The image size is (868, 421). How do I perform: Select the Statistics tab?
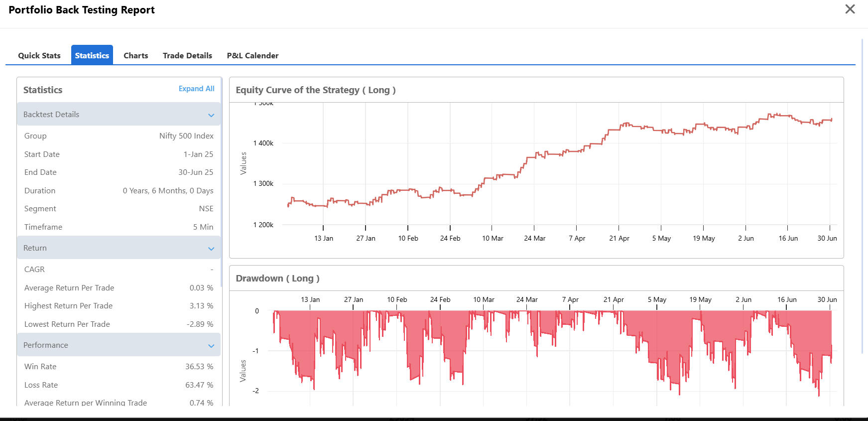pyautogui.click(x=92, y=55)
